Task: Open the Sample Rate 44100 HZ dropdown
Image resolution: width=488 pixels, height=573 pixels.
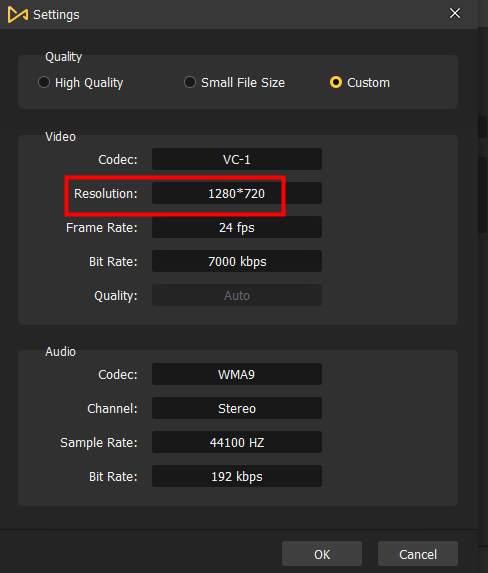Action: coord(237,442)
